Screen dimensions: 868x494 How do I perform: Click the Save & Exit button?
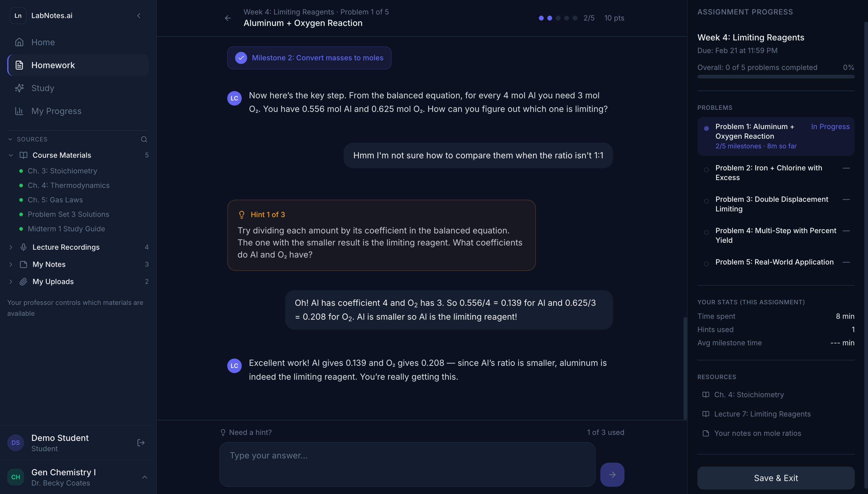click(x=776, y=478)
